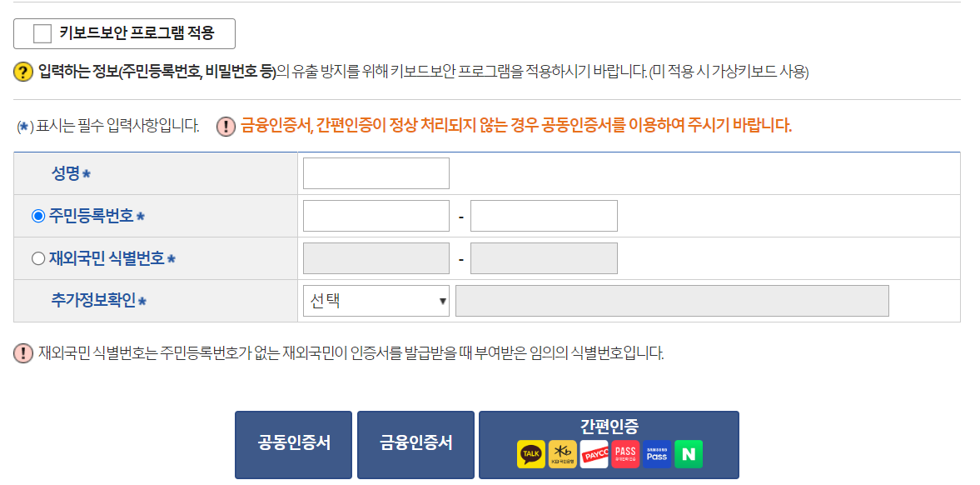Click the 공동인증서 button
The image size is (980, 485).
tap(293, 444)
